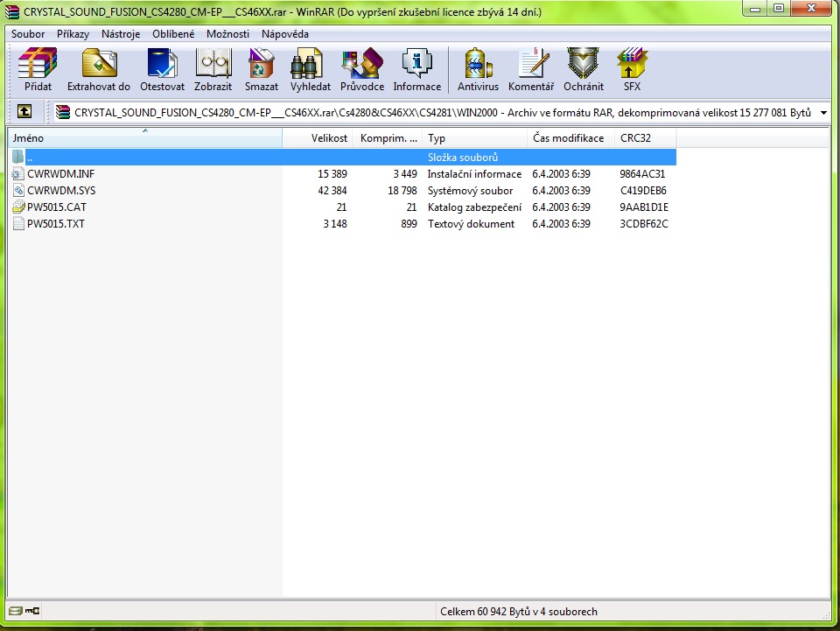Click the drive icon in status bar
This screenshot has height=631, width=840.
[16, 611]
